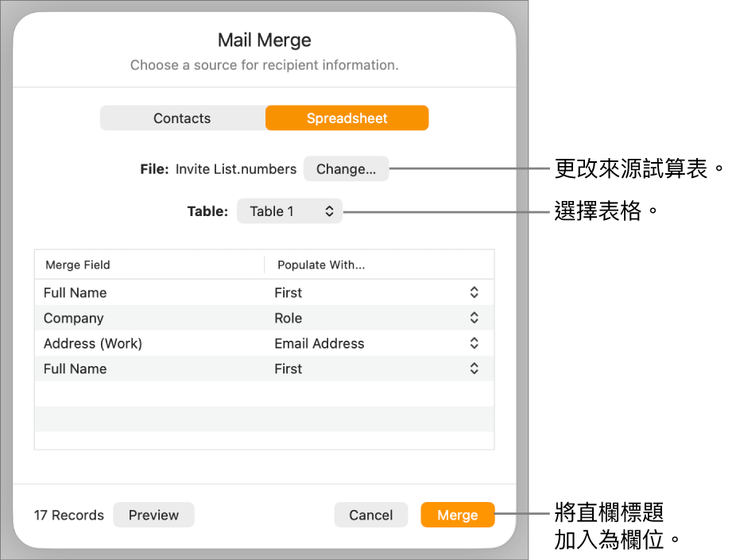Click chevron arrows in top Full Name row
Screen dimensions: 736x560
click(x=474, y=292)
